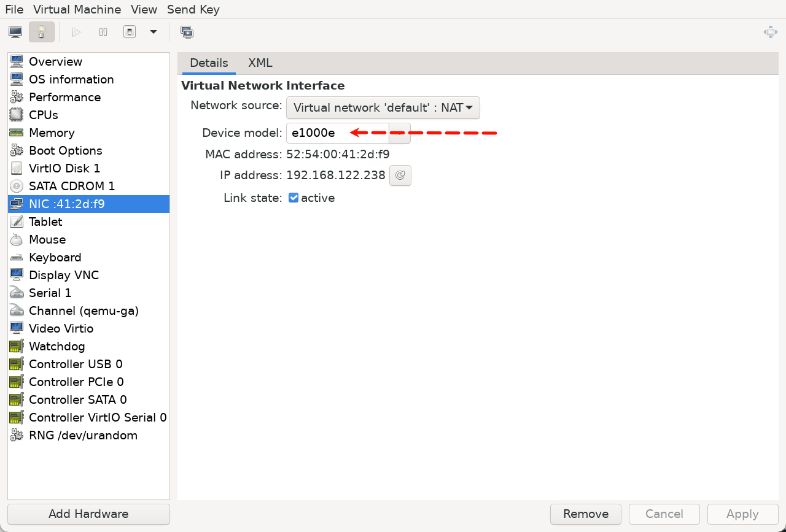Click the Remove button
Screen dimensions: 786x532
pyautogui.click(x=585, y=514)
